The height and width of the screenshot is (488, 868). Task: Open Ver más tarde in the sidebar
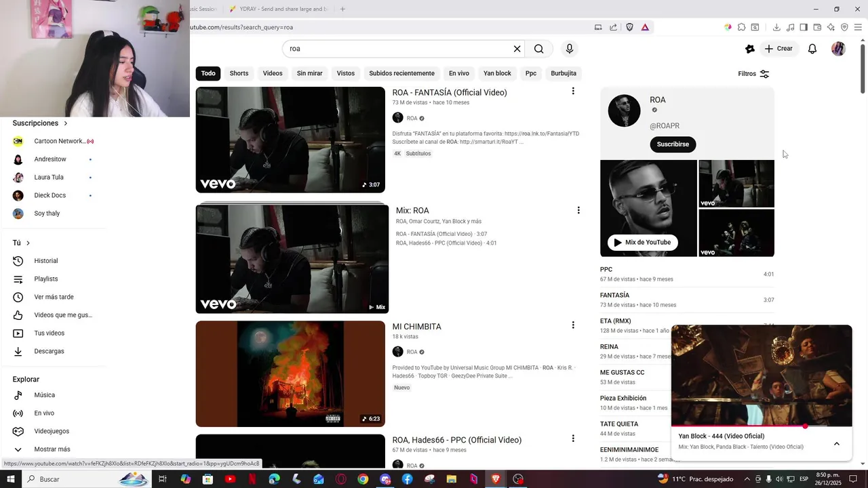tap(54, 297)
